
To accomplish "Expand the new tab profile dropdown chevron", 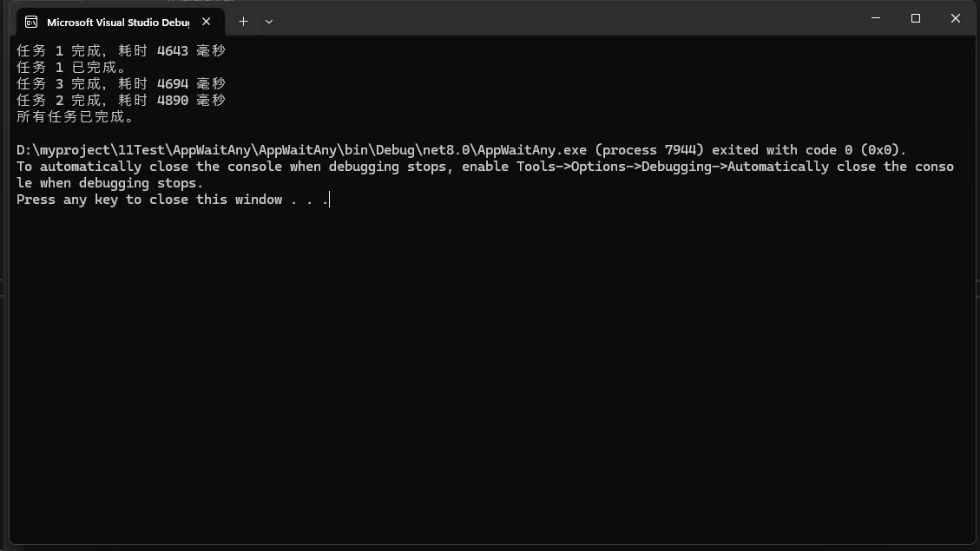I will point(269,22).
